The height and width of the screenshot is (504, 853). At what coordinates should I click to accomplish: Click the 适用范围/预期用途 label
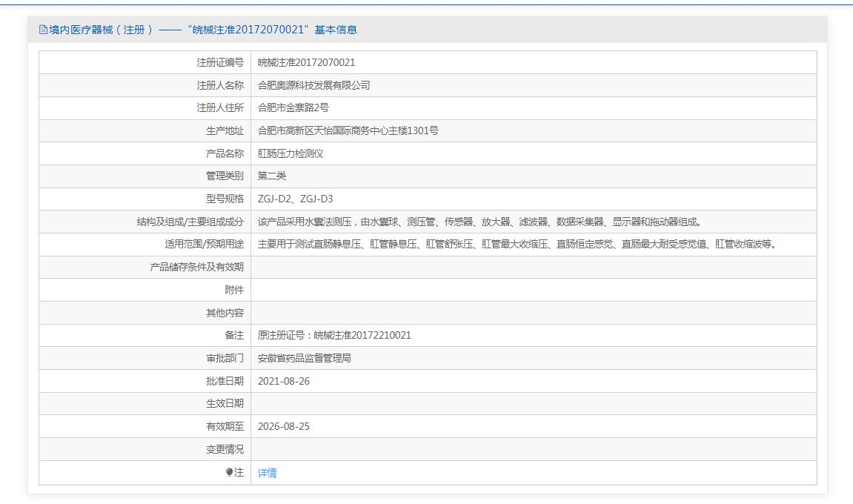pos(204,244)
